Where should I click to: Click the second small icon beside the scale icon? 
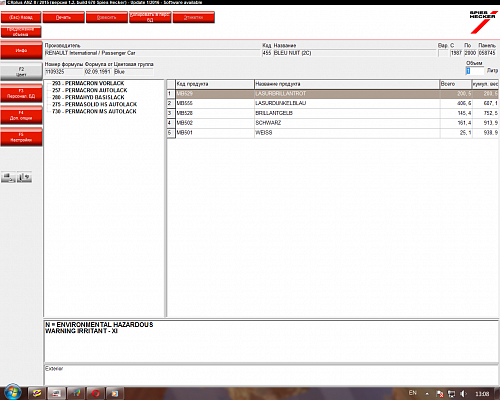24,177
